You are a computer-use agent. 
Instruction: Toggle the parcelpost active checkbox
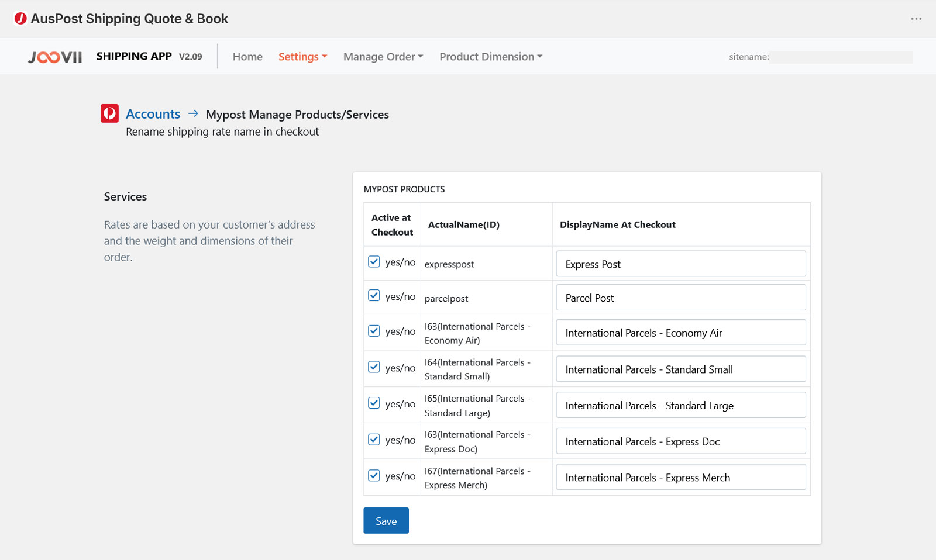[374, 296]
